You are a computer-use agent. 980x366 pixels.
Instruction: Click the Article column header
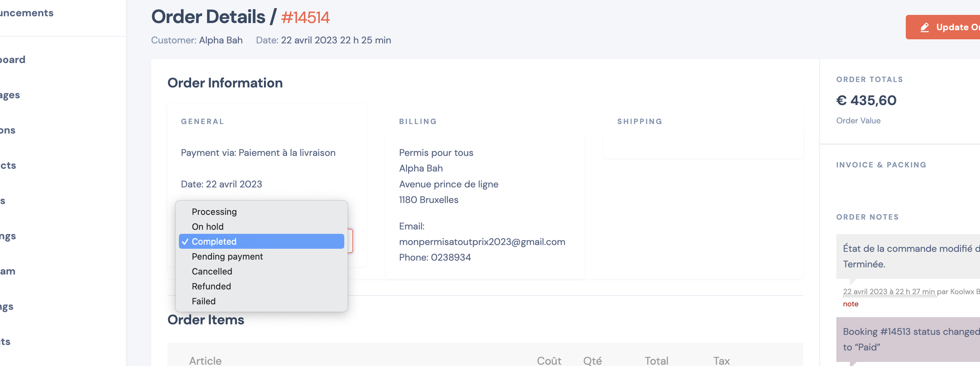205,361
